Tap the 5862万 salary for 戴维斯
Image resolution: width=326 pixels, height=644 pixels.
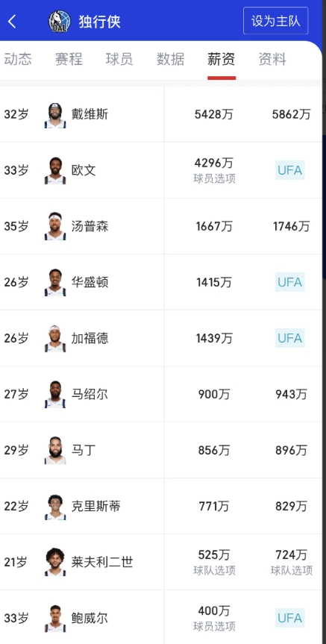point(292,114)
